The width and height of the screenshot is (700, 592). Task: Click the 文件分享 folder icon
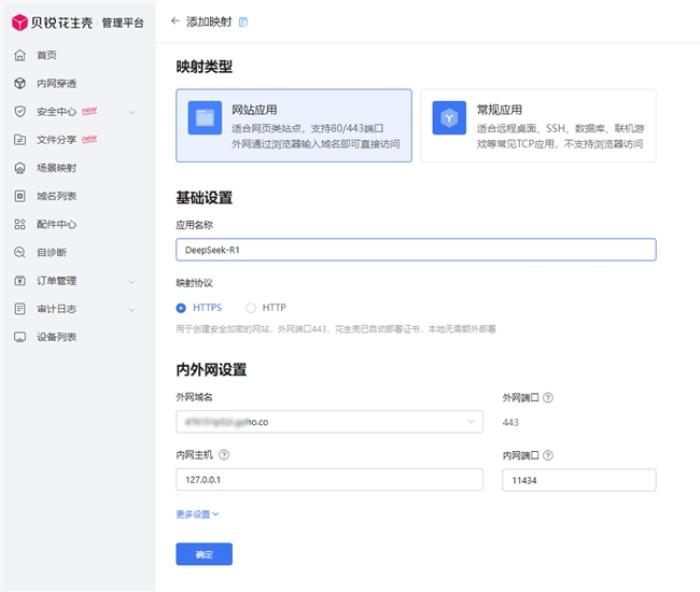coord(20,140)
